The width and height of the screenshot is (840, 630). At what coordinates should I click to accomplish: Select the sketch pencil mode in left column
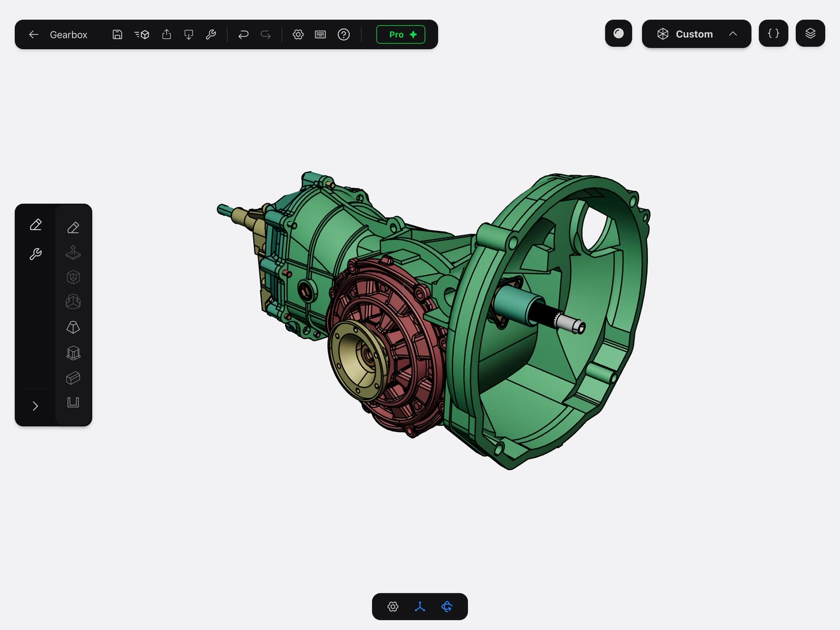35,225
